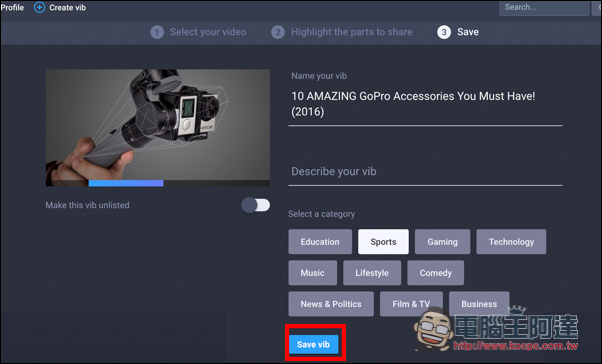This screenshot has height=364, width=602.
Task: Choose the Education category
Action: point(320,242)
